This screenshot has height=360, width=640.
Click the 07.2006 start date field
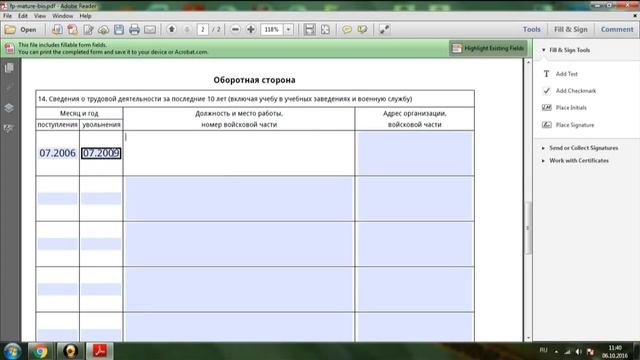(x=58, y=153)
